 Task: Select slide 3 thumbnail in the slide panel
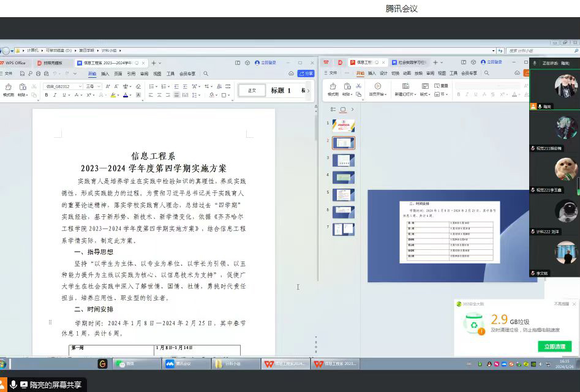coord(343,160)
